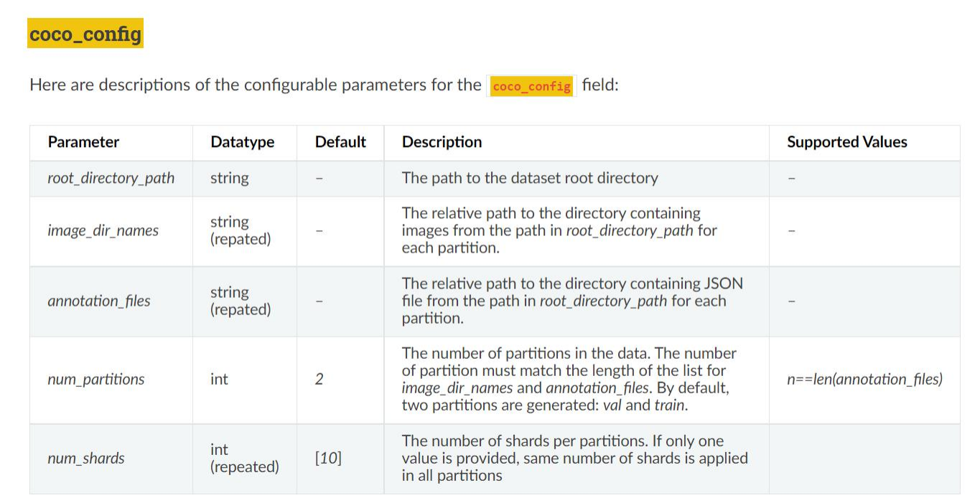Click the highlighted coco_config heading
This screenshot has width=980, height=503.
click(85, 34)
